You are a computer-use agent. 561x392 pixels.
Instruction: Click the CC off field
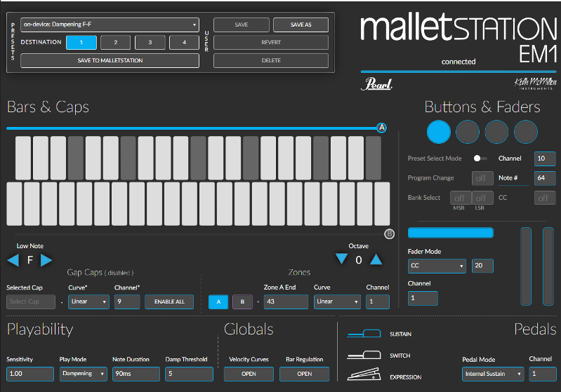point(545,198)
